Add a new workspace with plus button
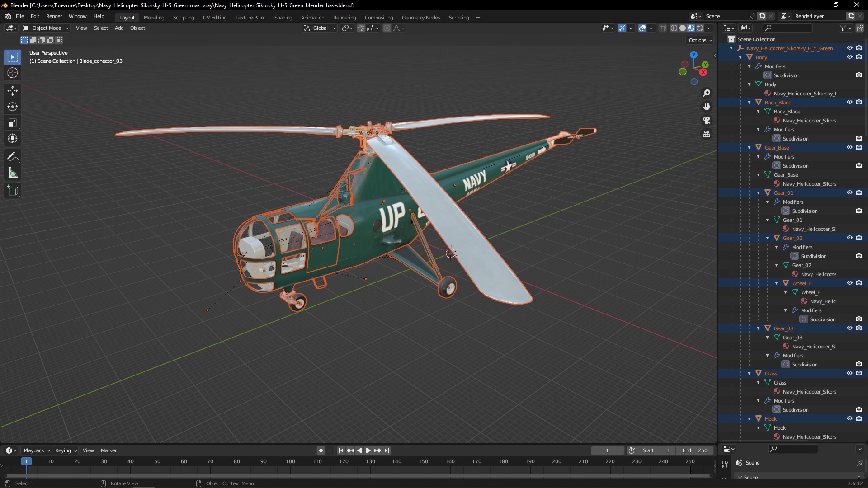The width and height of the screenshot is (868, 488). tap(478, 18)
